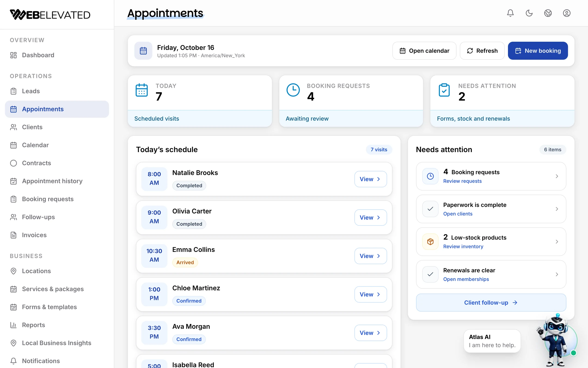This screenshot has height=368, width=588.
Task: Open the notifications bell in header
Action: (x=510, y=13)
